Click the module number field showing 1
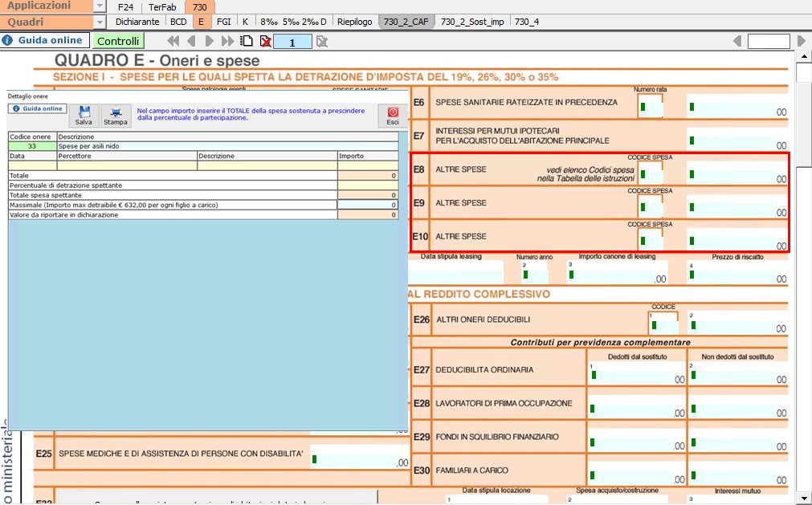 click(292, 42)
